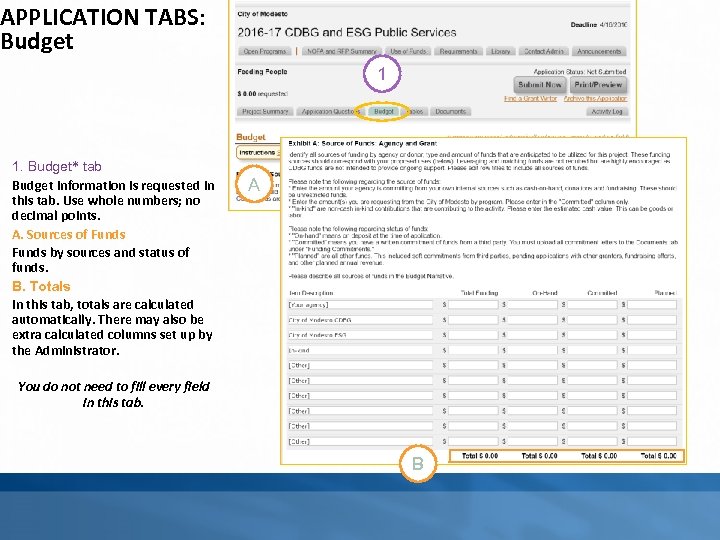Click On-Hand field for Modesto ESG row

pos(533,335)
